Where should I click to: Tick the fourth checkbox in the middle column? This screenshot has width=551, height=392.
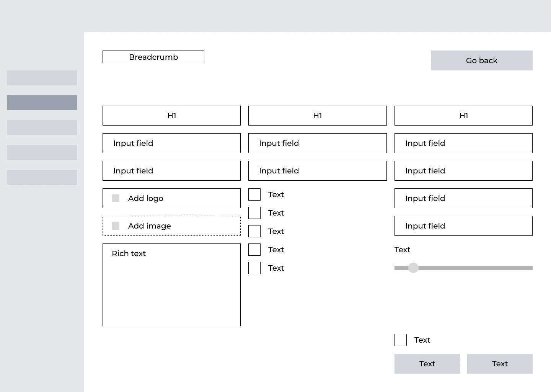pyautogui.click(x=254, y=250)
